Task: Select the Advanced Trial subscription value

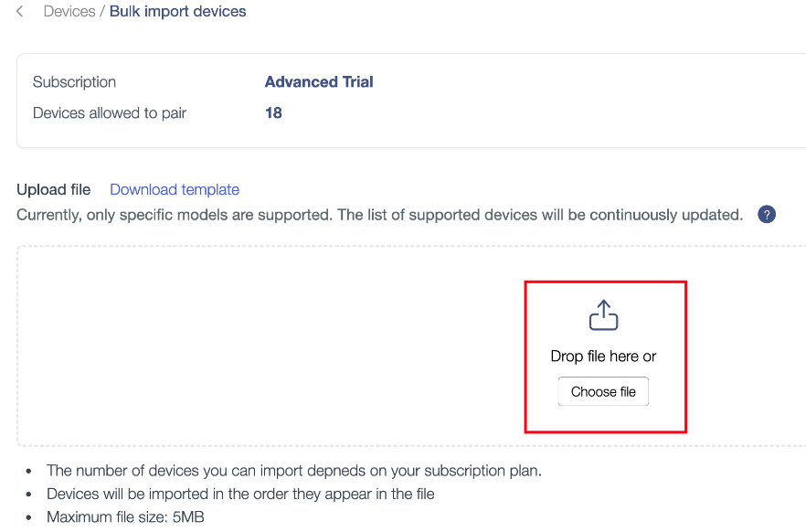Action: point(319,81)
